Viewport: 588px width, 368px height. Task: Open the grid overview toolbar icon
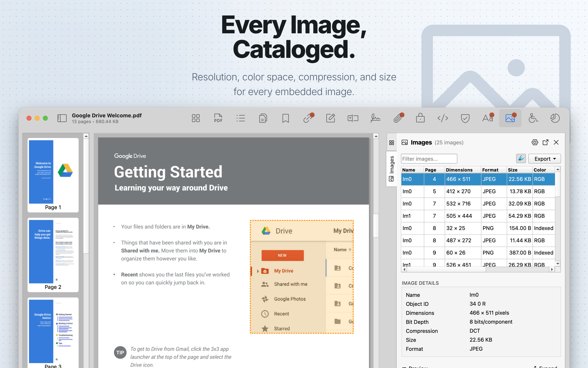[196, 118]
